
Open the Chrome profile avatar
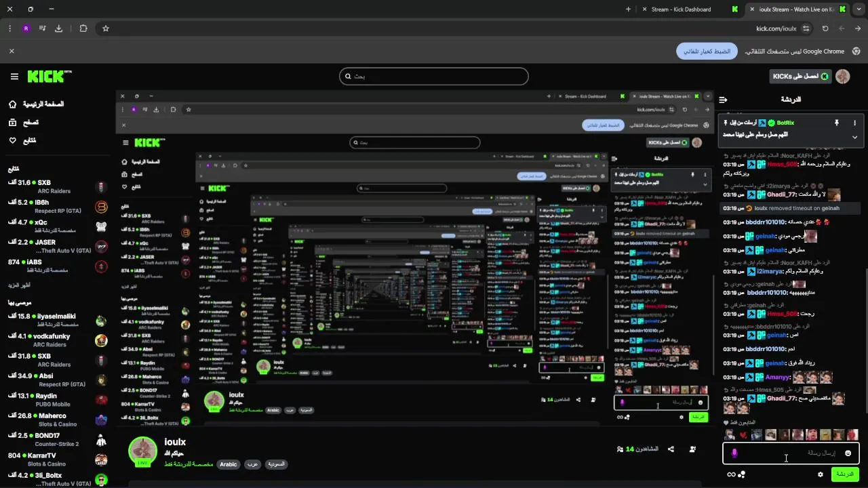coord(26,28)
